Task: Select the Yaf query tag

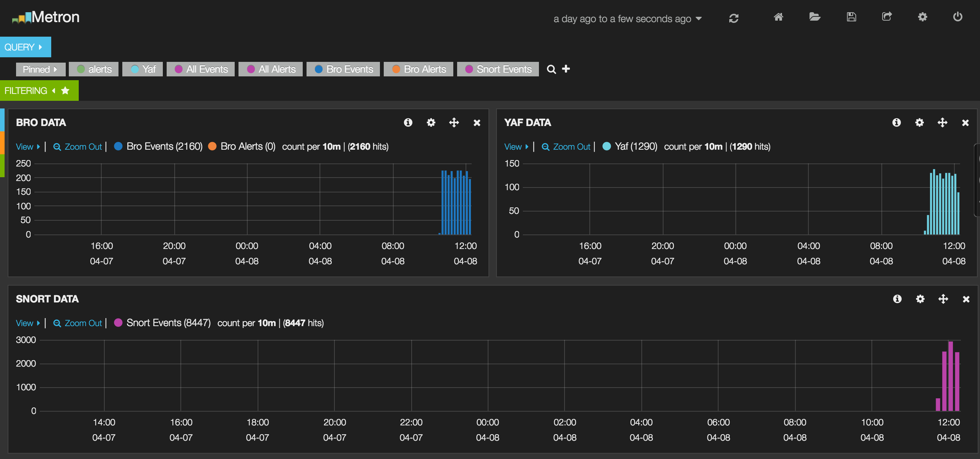Action: click(142, 69)
